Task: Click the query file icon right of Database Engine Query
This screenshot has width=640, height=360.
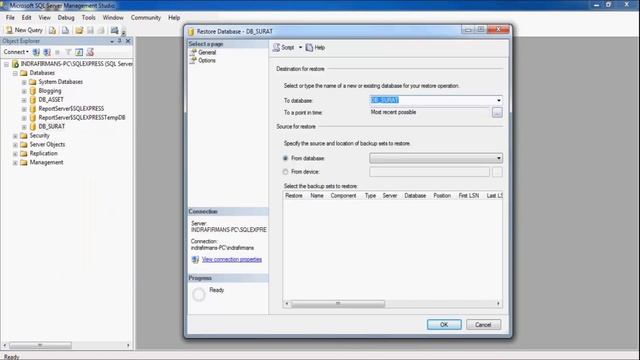Action: pyautogui.click(x=65, y=30)
